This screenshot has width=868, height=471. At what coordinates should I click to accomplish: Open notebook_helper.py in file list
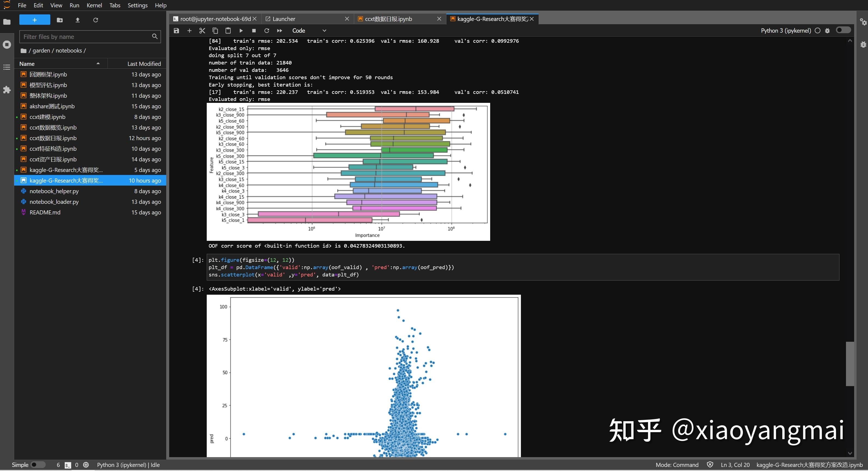[54, 191]
